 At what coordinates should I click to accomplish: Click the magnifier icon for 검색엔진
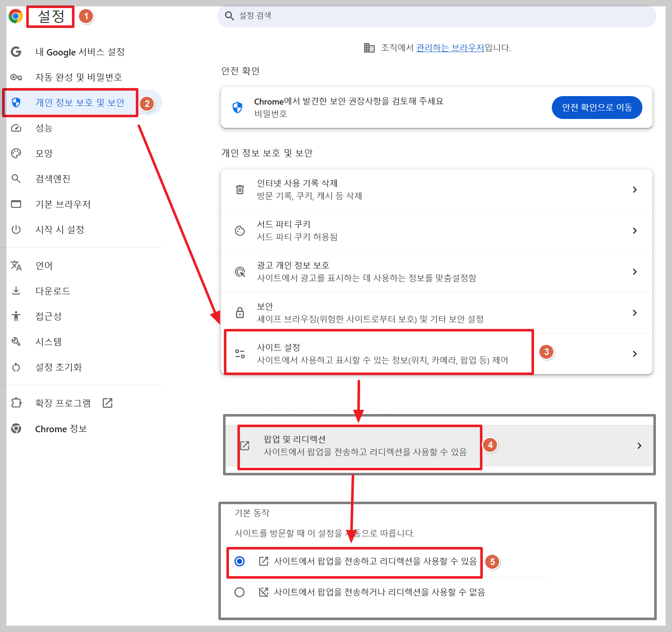pos(16,179)
